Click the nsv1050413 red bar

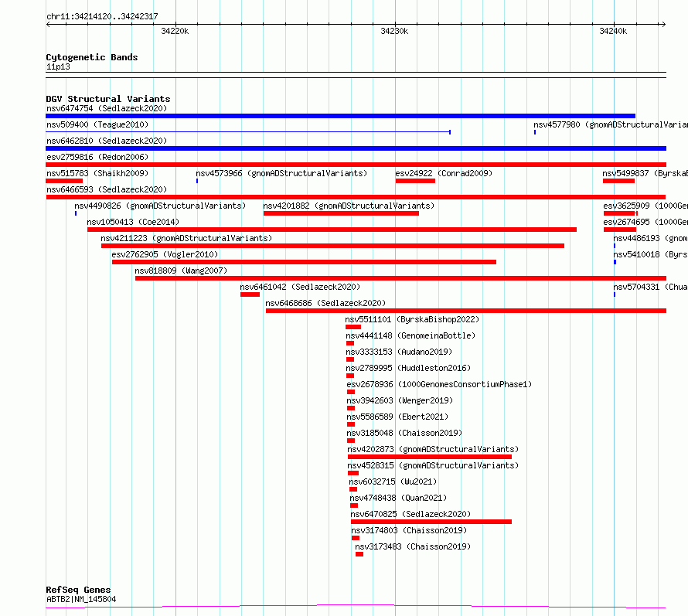[x=332, y=230]
